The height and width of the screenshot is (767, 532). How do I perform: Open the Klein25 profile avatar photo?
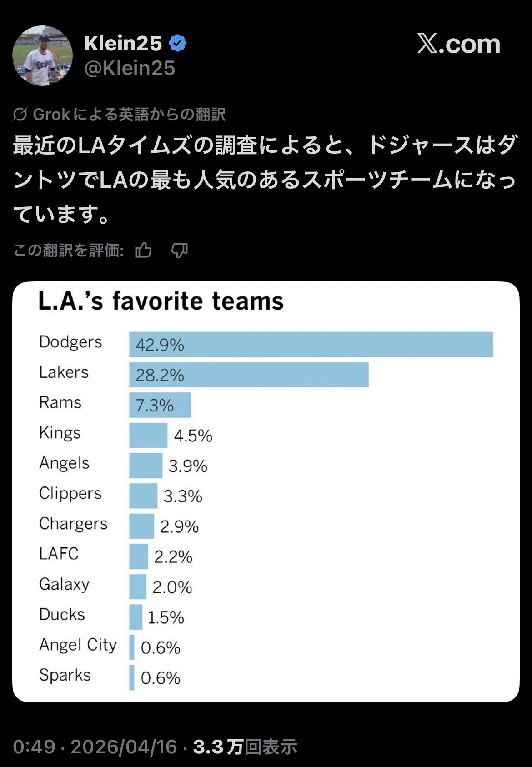pos(42,55)
